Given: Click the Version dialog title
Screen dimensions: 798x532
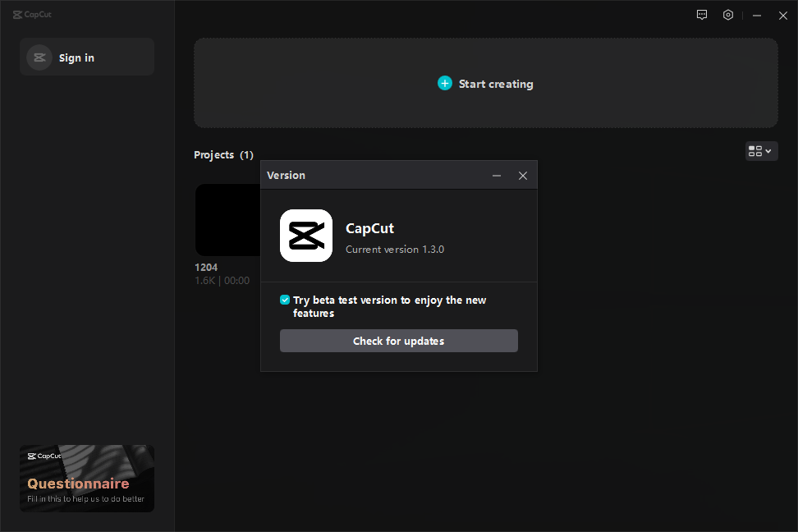Looking at the screenshot, I should (x=286, y=175).
